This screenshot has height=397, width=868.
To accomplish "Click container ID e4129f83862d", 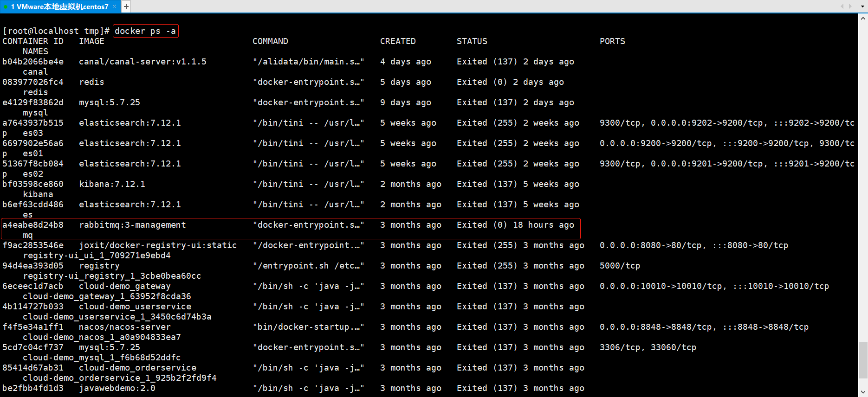I will point(33,102).
